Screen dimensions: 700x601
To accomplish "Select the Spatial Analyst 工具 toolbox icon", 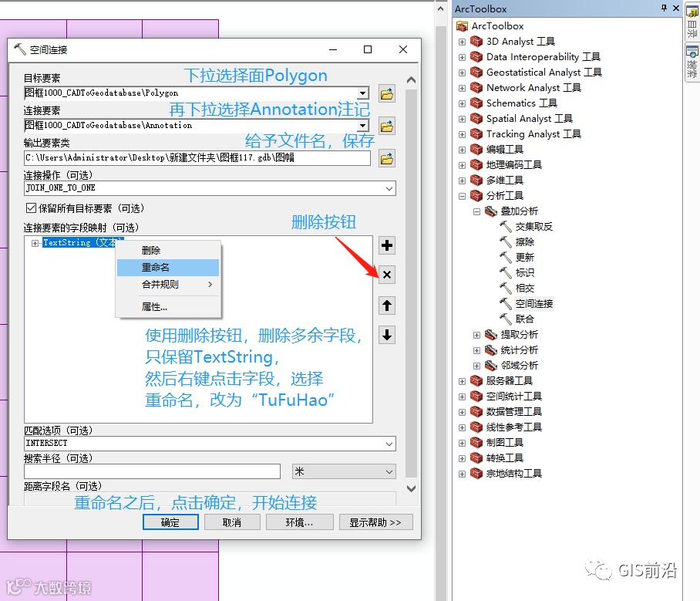I will coord(476,119).
